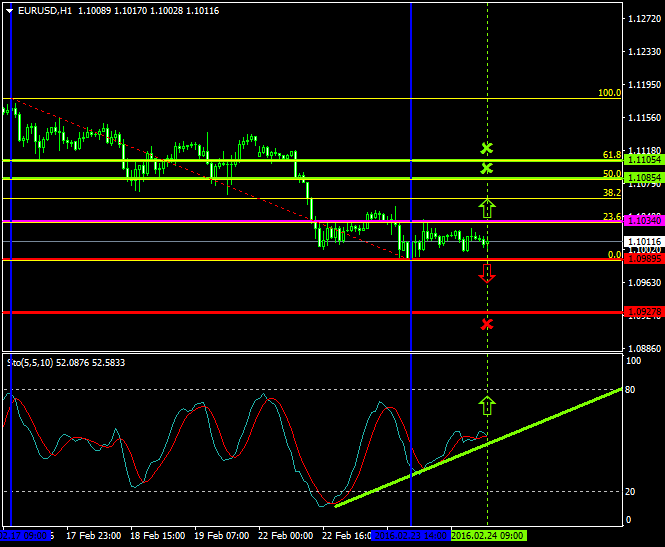Select the Fibonacci 38.2 level label

(612, 192)
